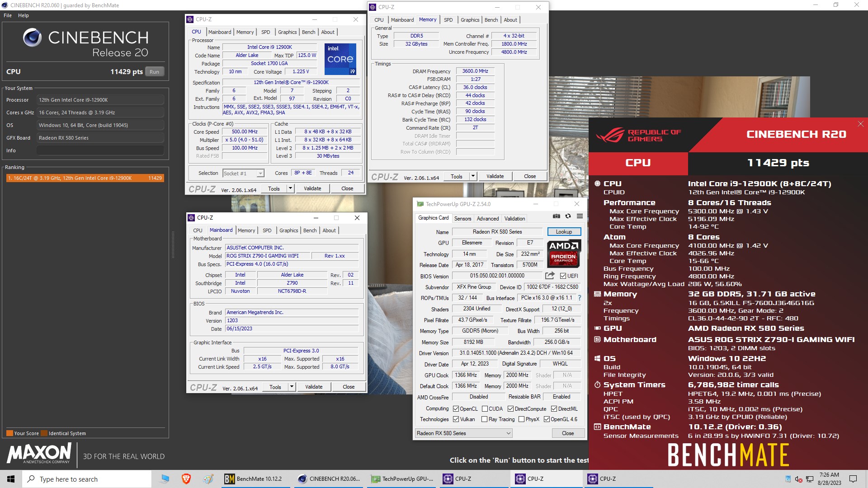
Task: Click the GPU-Z refresh icon
Action: pos(568,216)
